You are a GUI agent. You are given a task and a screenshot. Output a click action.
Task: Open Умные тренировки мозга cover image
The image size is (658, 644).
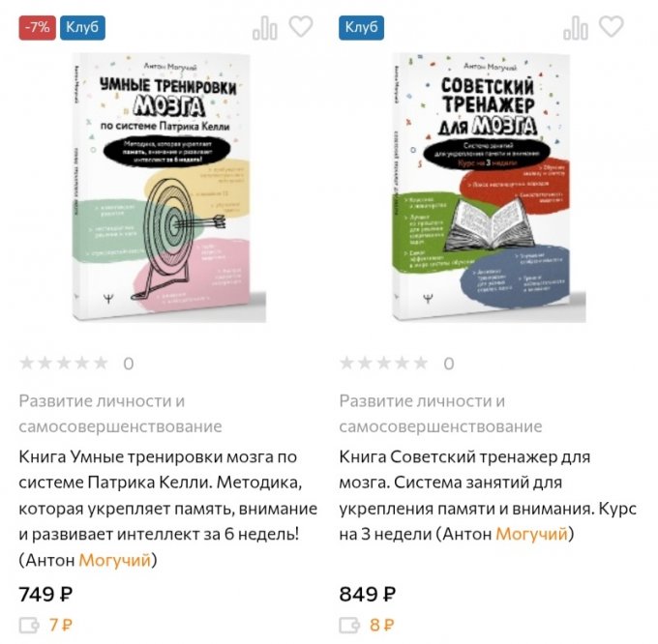coord(168,188)
